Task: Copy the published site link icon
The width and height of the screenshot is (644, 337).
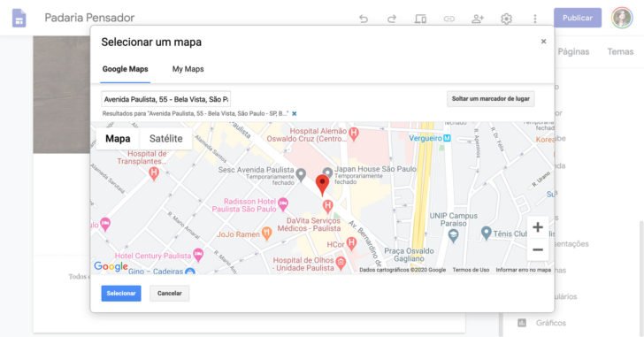Action: click(x=449, y=19)
